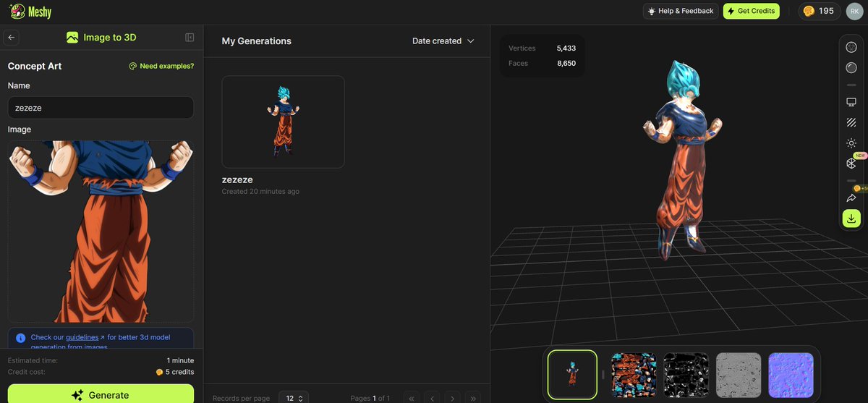Click the NEW polygon mesh icon

(851, 164)
